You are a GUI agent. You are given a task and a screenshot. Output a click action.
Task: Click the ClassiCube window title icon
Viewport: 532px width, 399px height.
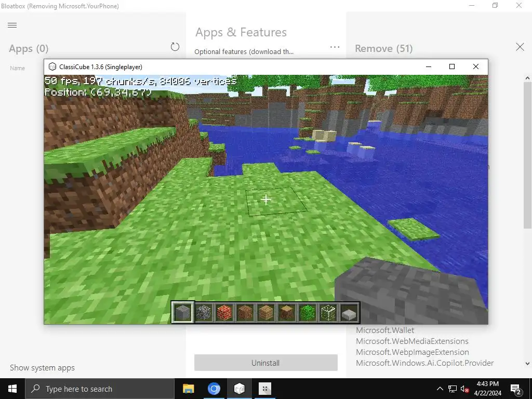click(52, 67)
